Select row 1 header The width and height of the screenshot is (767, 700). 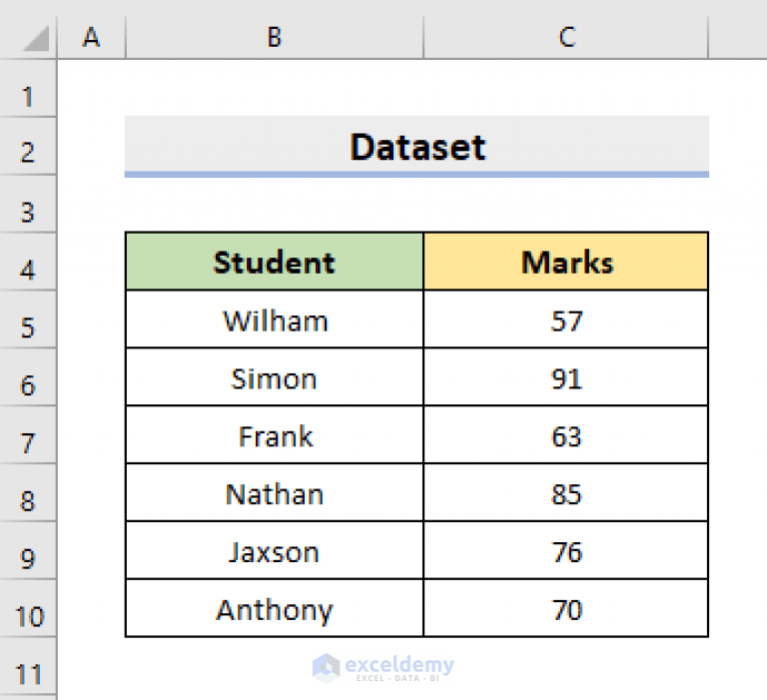tap(28, 89)
